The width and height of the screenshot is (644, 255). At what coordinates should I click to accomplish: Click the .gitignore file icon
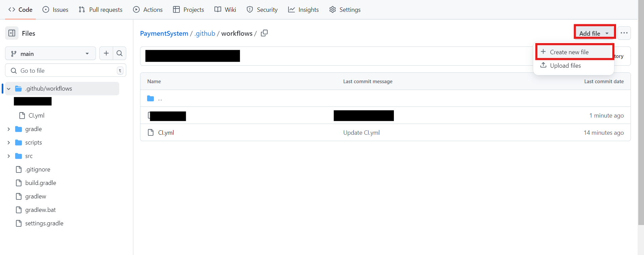19,169
